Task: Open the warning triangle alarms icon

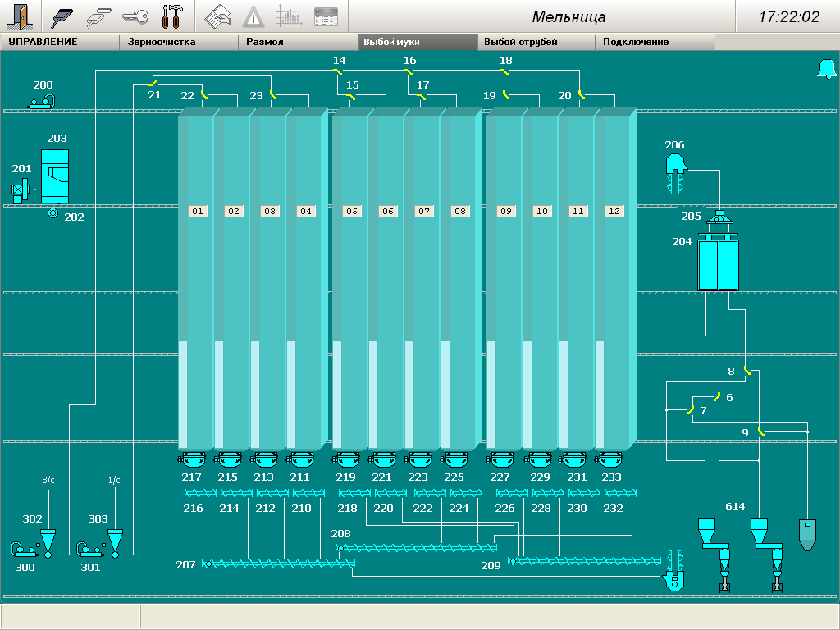Action: [x=253, y=16]
